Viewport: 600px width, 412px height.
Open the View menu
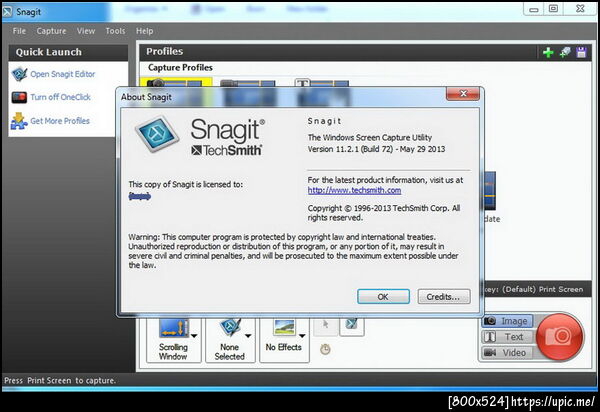click(86, 31)
